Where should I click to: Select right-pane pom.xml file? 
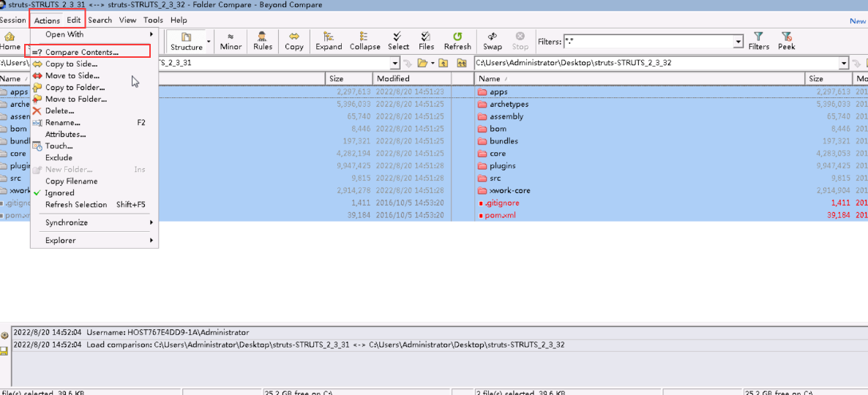[500, 215]
